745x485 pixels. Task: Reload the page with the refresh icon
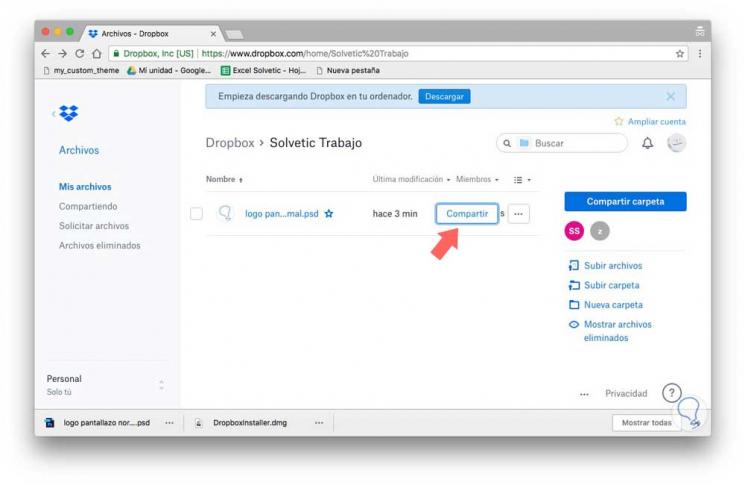(x=79, y=54)
